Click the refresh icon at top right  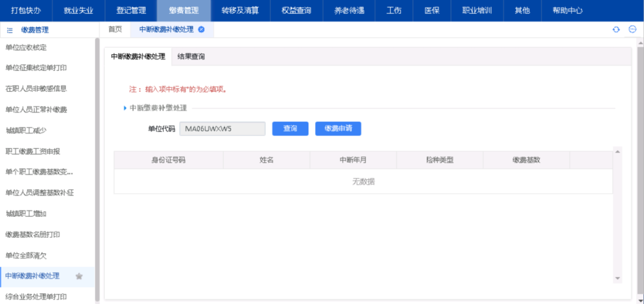coord(616,29)
